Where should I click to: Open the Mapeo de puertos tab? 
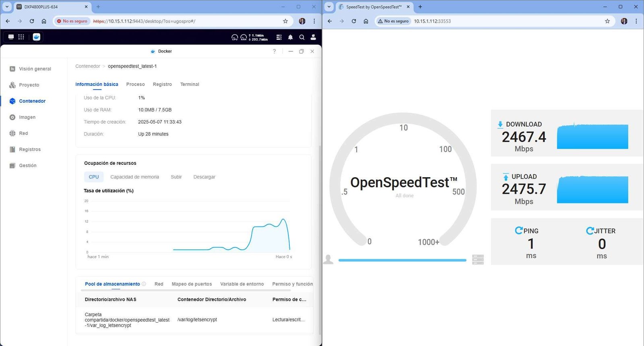coord(192,284)
